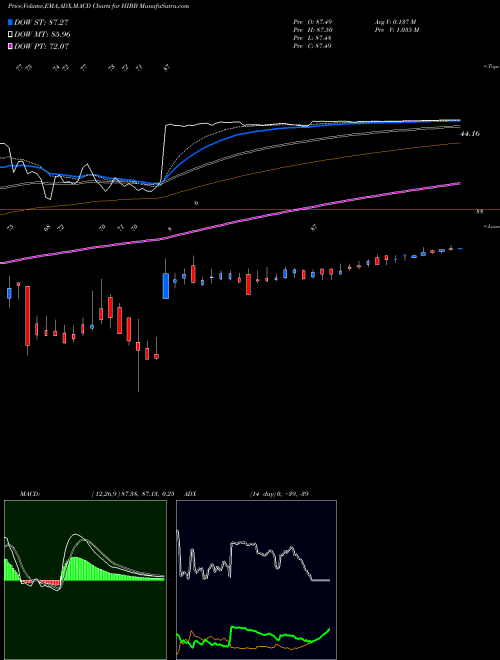
Task: Click the blue DOW ST legend swatch
Action: click(11, 22)
